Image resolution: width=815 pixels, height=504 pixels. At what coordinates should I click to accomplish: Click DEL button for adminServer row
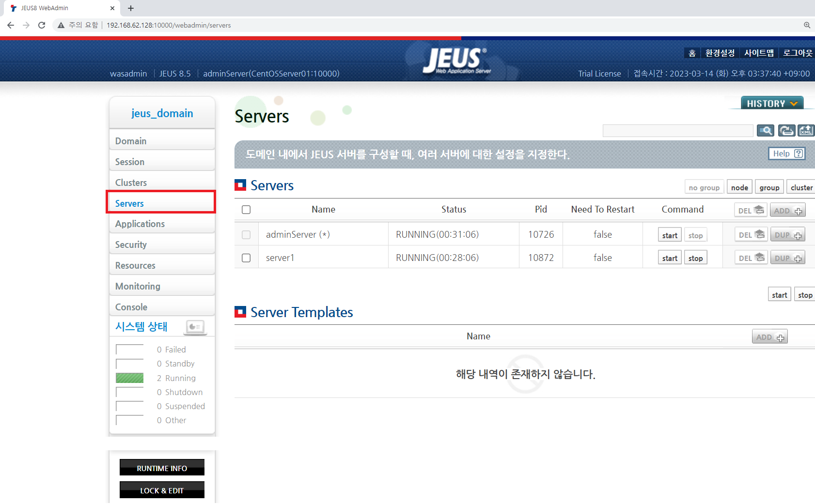(751, 235)
